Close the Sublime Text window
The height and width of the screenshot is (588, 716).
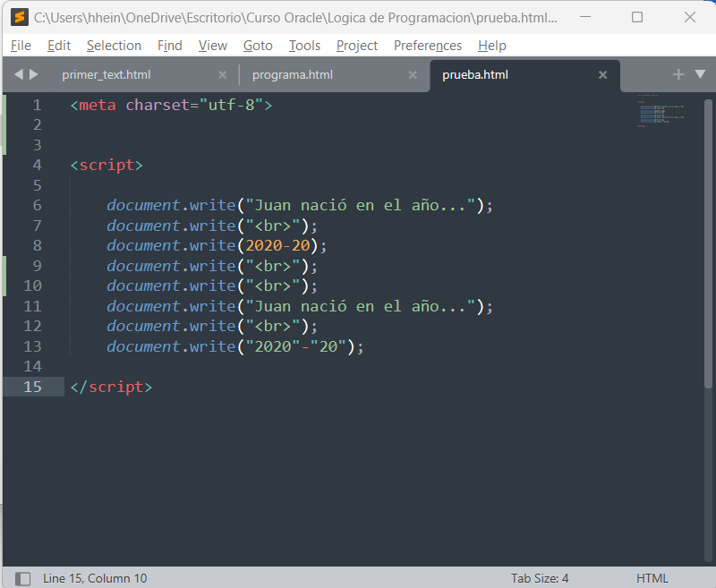coord(690,17)
